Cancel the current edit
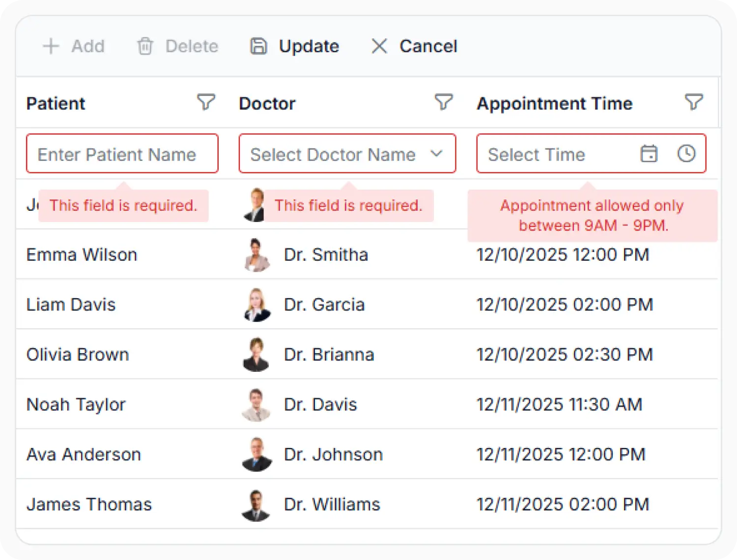Viewport: 737px width, 560px height. (414, 46)
